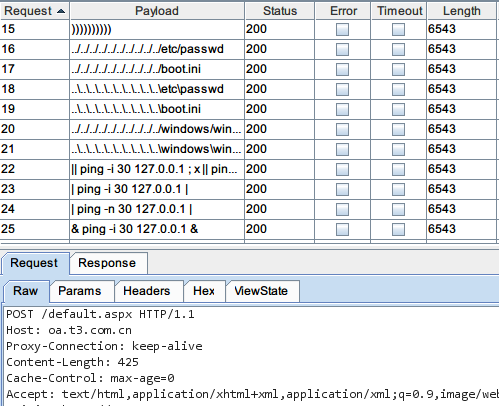Screen dimensions: 499x406
Task: Click the Timeout column header
Action: pos(399,11)
